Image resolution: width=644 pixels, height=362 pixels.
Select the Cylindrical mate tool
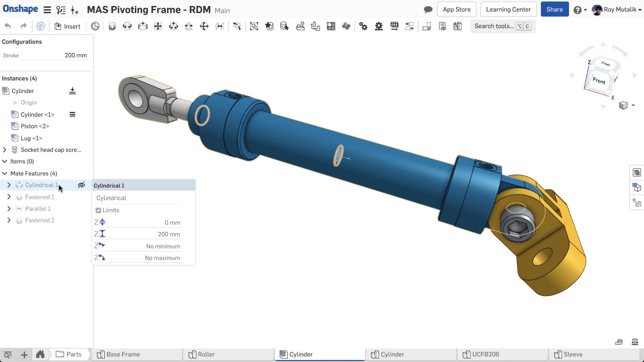tap(173, 26)
